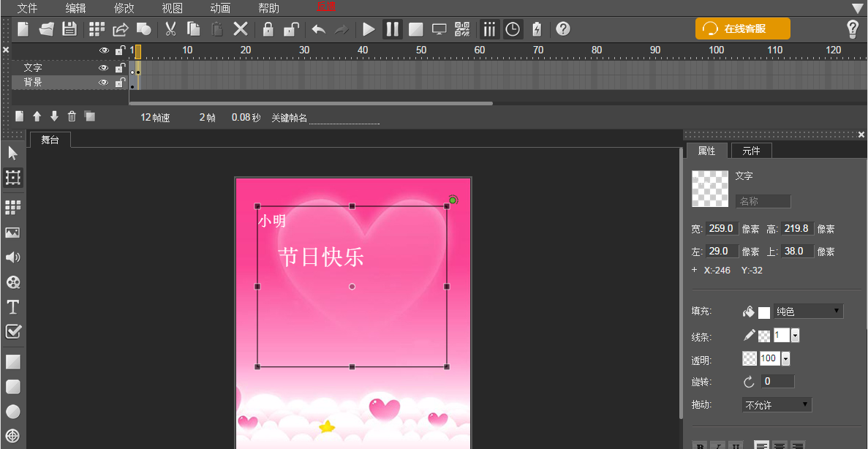
Task: Click the QR code icon in toolbar
Action: tap(462, 29)
